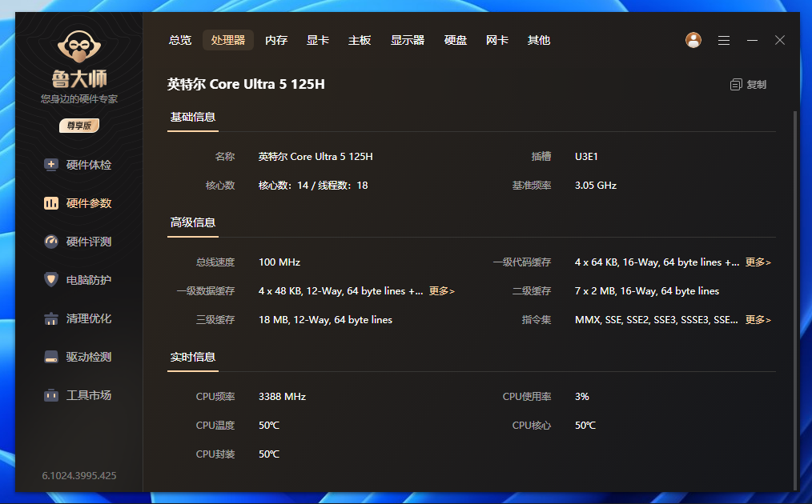Expand 更多 for 一级数据缓存
The image size is (812, 504).
[x=442, y=291]
